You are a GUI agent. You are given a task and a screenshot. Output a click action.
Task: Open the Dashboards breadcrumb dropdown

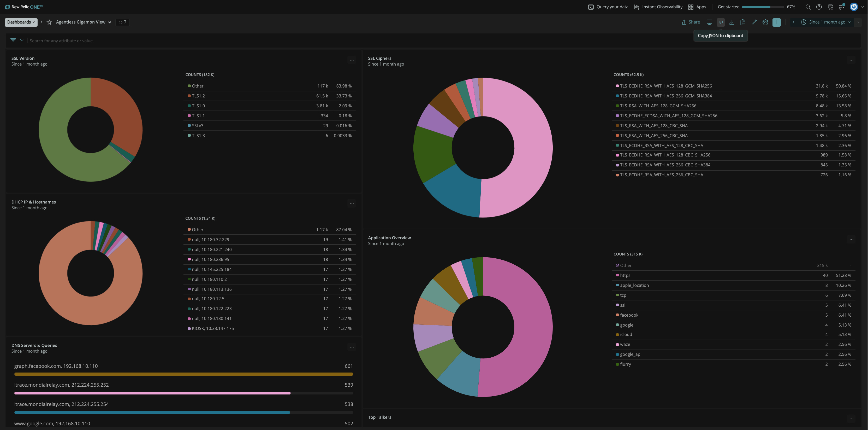pos(21,22)
